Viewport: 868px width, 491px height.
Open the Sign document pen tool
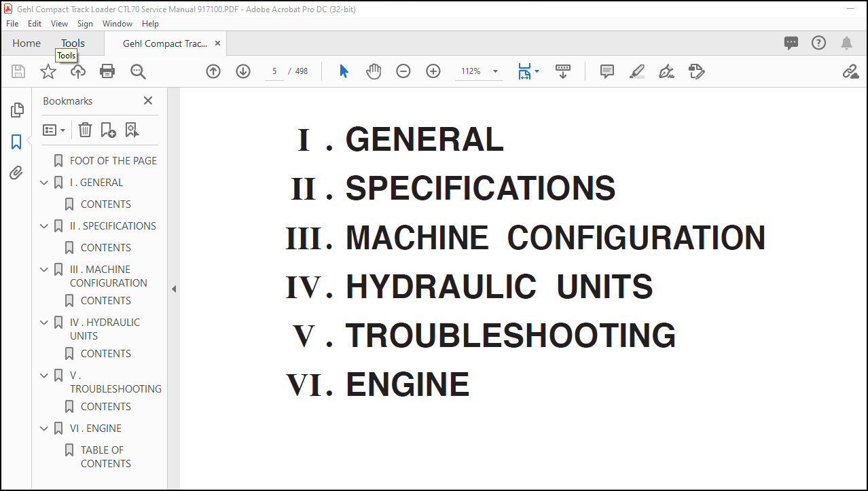tap(666, 71)
